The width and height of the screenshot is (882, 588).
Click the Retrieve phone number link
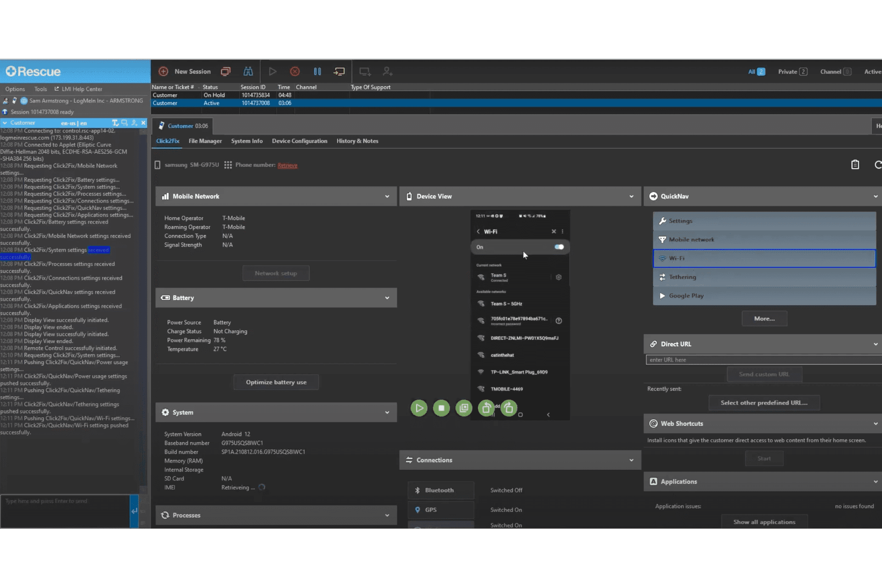click(x=288, y=165)
